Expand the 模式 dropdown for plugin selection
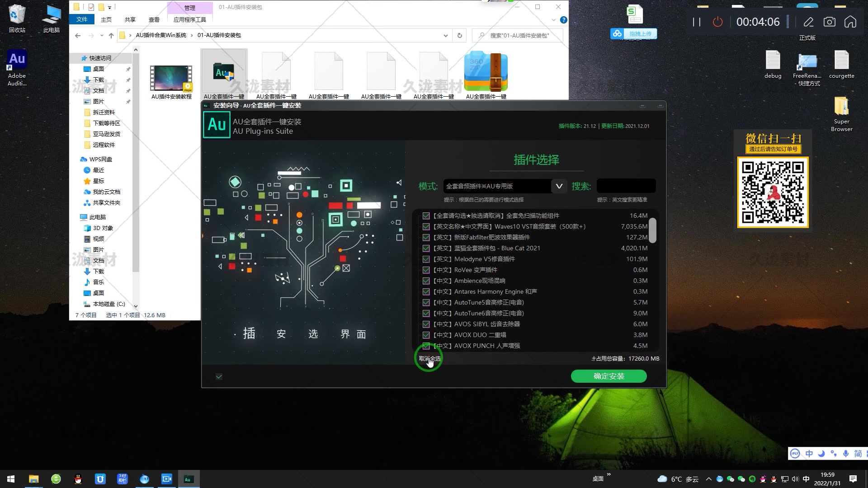 559,185
